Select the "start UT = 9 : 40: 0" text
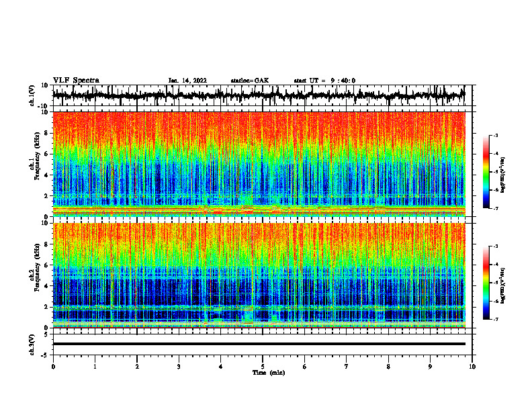The image size is (532, 411). coord(324,81)
